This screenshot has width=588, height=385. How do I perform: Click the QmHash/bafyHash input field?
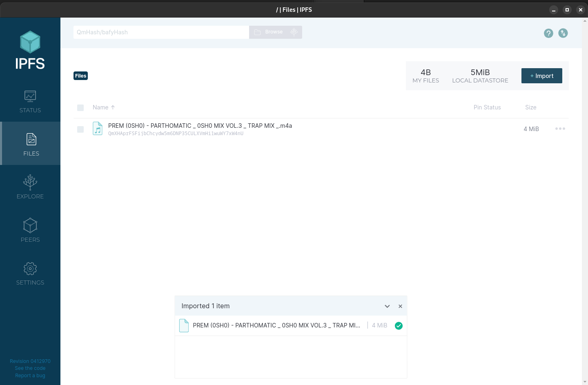[161, 32]
